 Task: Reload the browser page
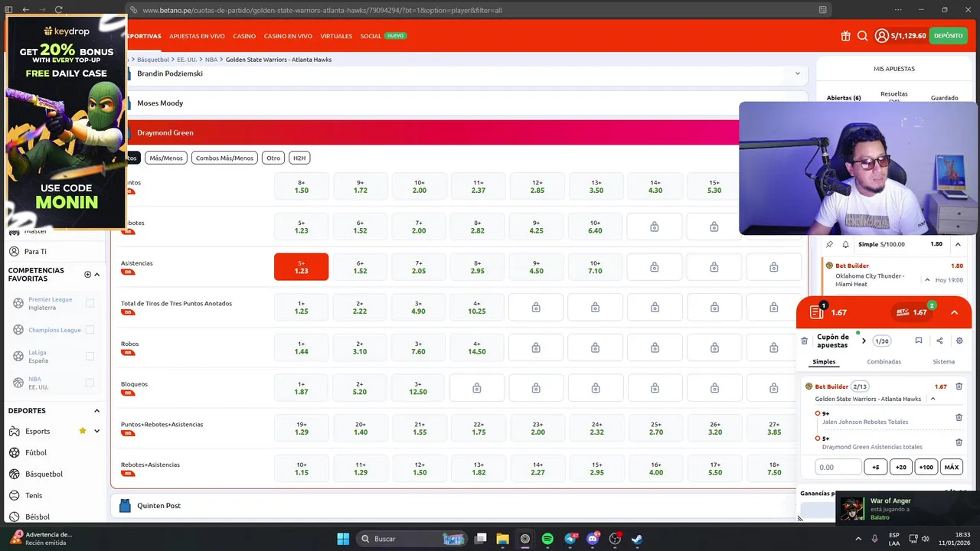58,10
